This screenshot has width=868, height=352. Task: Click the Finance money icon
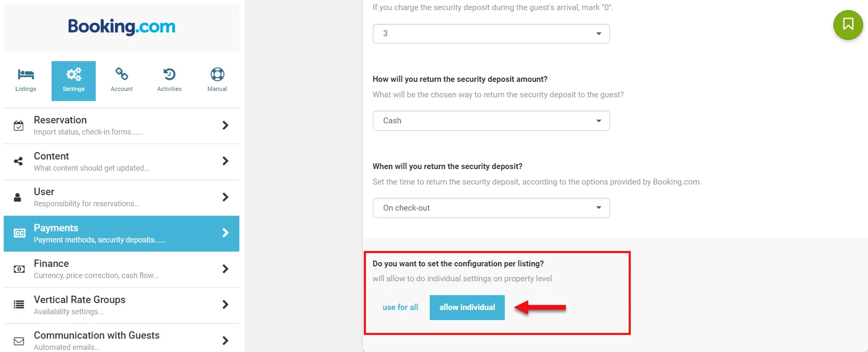[19, 269]
